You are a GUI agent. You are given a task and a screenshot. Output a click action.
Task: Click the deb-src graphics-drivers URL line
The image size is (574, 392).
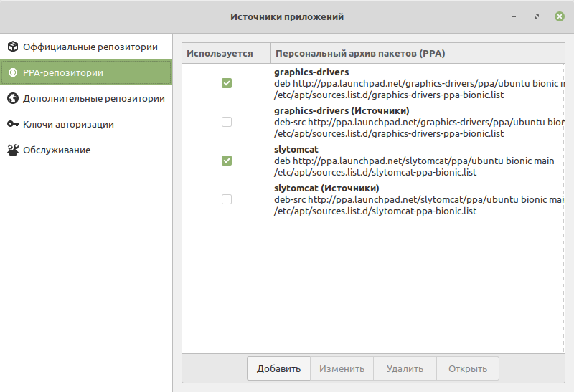click(x=419, y=122)
